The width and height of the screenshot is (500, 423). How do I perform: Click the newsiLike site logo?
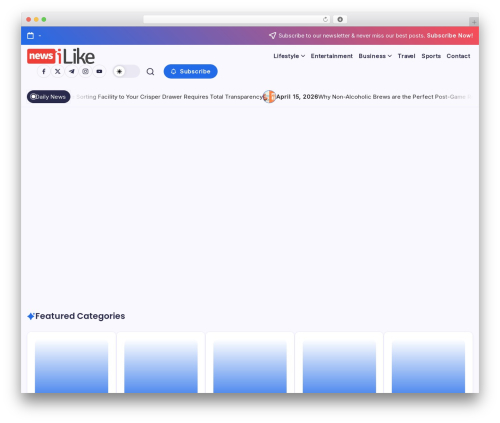[x=61, y=56]
